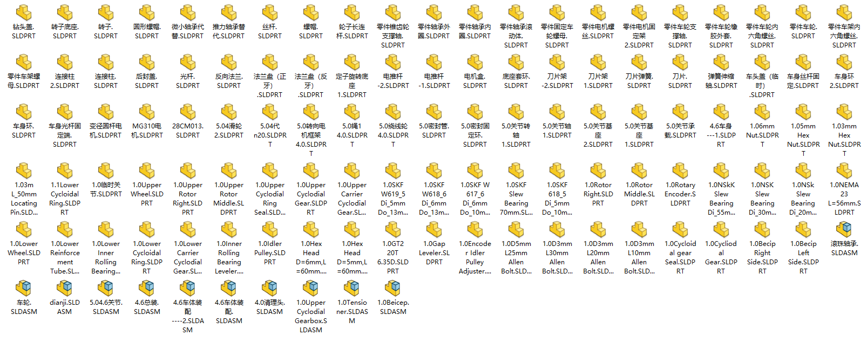Select the 电机盒.SLDPRT part icon

click(x=475, y=63)
